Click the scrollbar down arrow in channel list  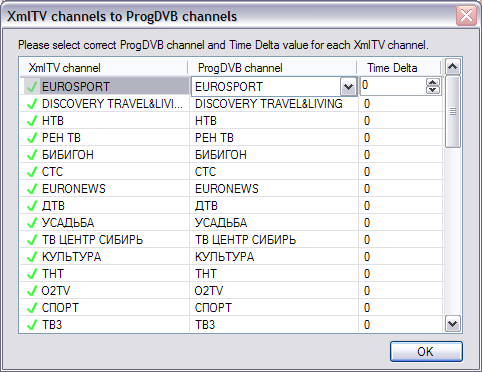coord(453,323)
